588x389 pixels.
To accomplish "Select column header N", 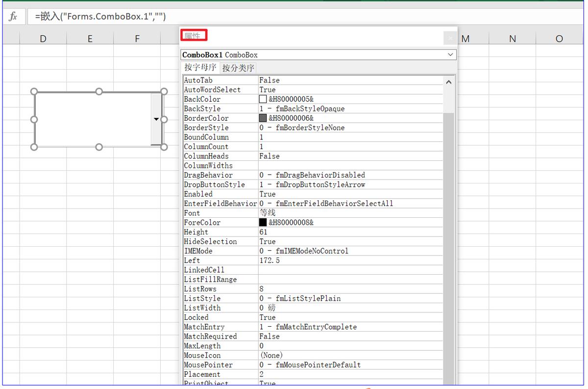I will 512,39.
